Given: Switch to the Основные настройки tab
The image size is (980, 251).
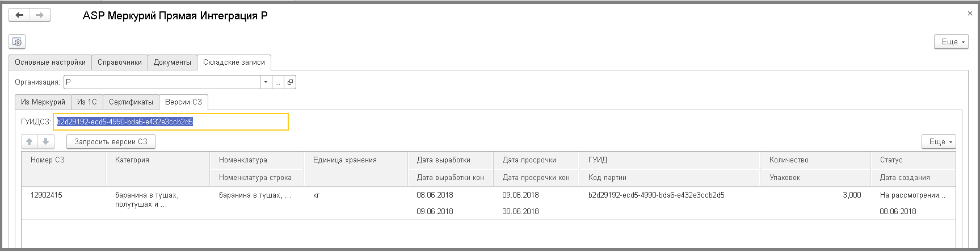Looking at the screenshot, I should [x=51, y=62].
